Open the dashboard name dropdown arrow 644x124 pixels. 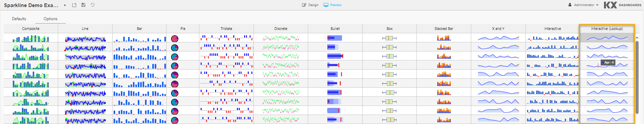click(65, 5)
